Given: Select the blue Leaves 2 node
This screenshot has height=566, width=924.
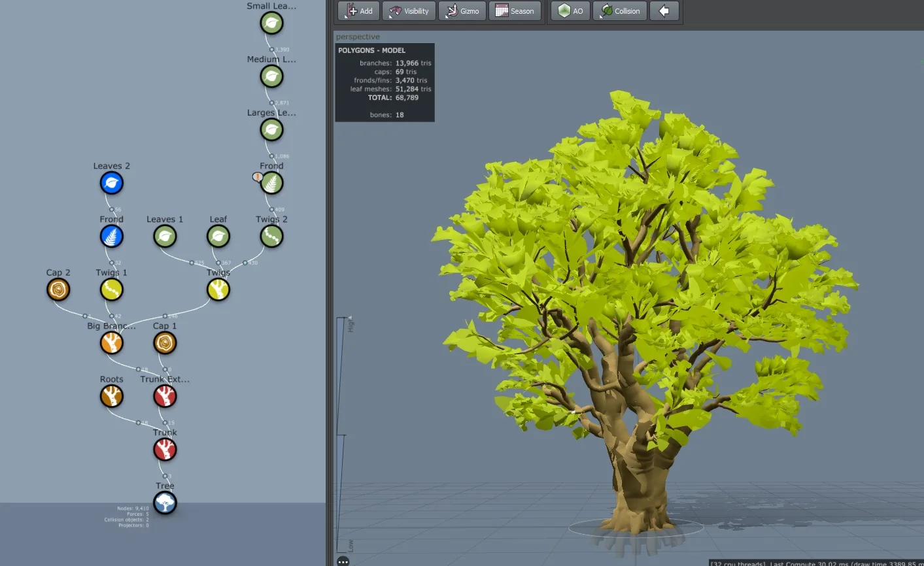Looking at the screenshot, I should pyautogui.click(x=112, y=184).
